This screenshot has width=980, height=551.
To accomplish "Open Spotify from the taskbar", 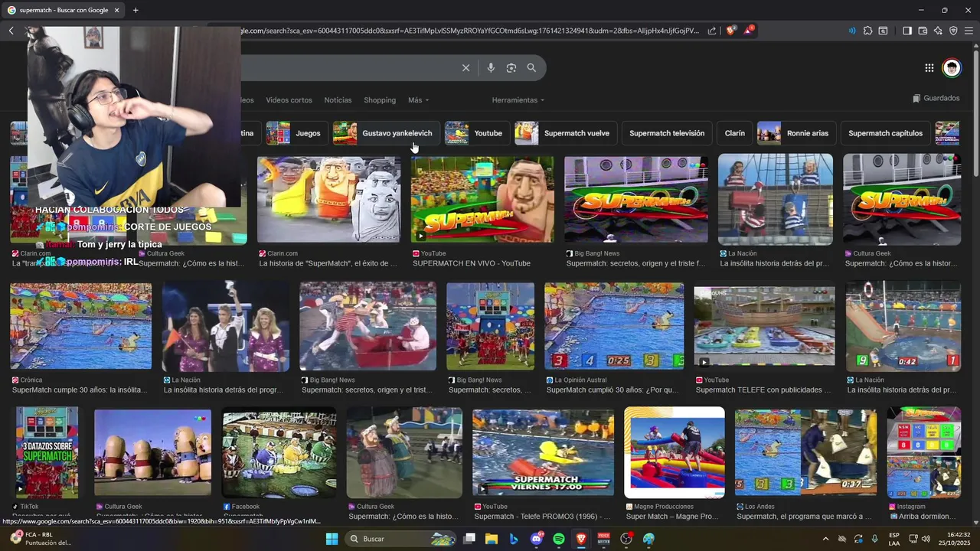I will (559, 539).
